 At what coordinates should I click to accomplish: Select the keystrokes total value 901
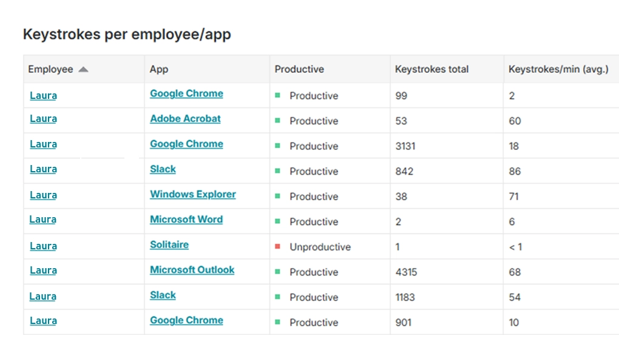coord(404,323)
